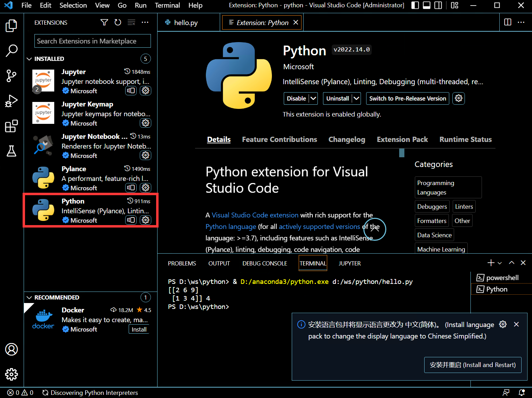
Task: Create a new terminal with plus icon
Action: [491, 263]
